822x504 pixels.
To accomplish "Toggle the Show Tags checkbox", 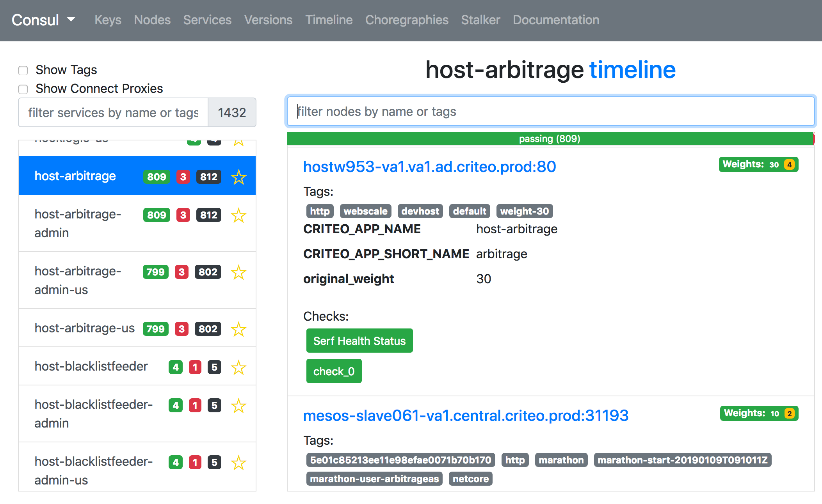I will pyautogui.click(x=22, y=69).
